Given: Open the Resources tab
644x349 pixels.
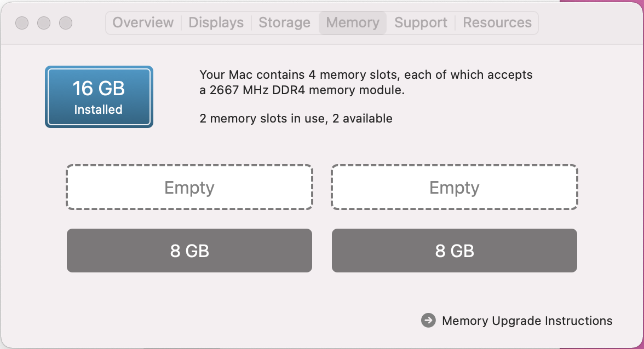Looking at the screenshot, I should pos(497,22).
